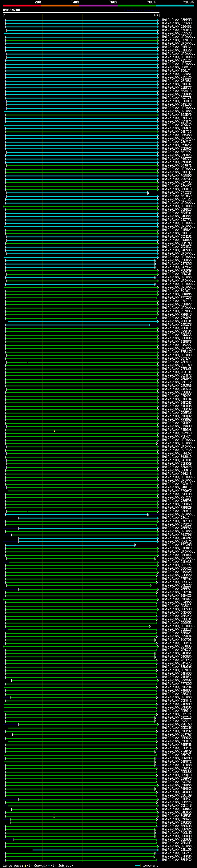
Task: Select the UniRef100_Q627R7 label
Action: [x=176, y=565]
